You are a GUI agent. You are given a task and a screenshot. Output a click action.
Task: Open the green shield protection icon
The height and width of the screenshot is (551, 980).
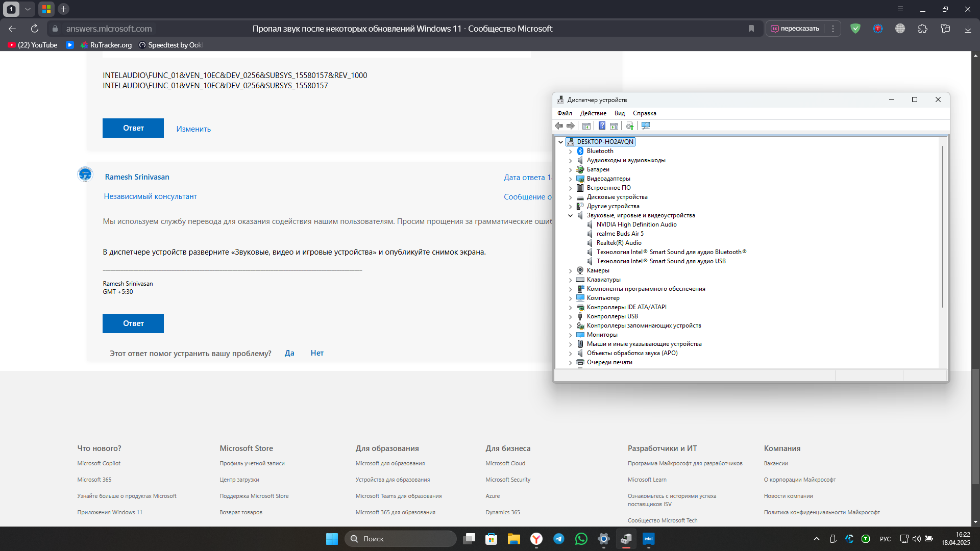coord(855,29)
